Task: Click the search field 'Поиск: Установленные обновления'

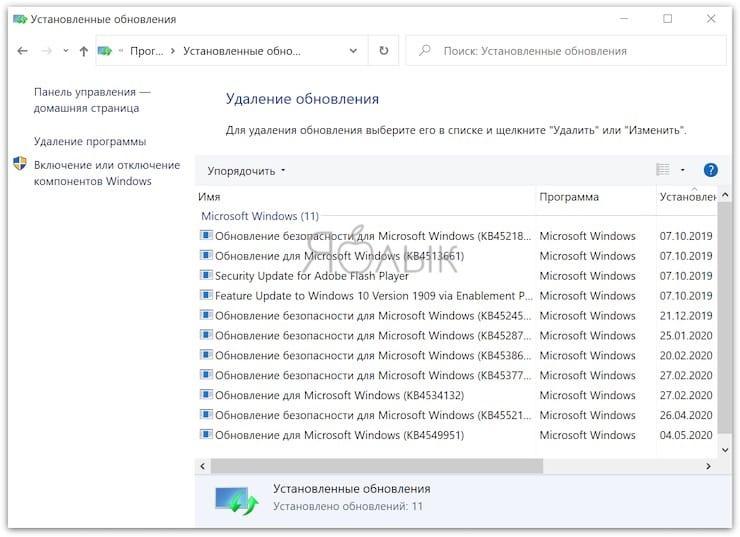Action: pyautogui.click(x=566, y=51)
